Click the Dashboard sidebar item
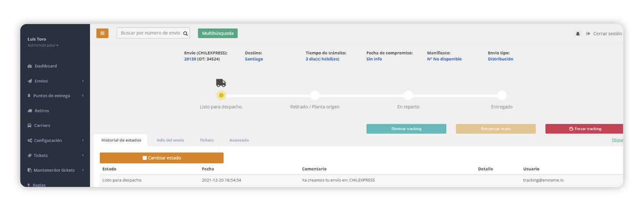Image resolution: width=644 pixels, height=211 pixels. pos(46,66)
